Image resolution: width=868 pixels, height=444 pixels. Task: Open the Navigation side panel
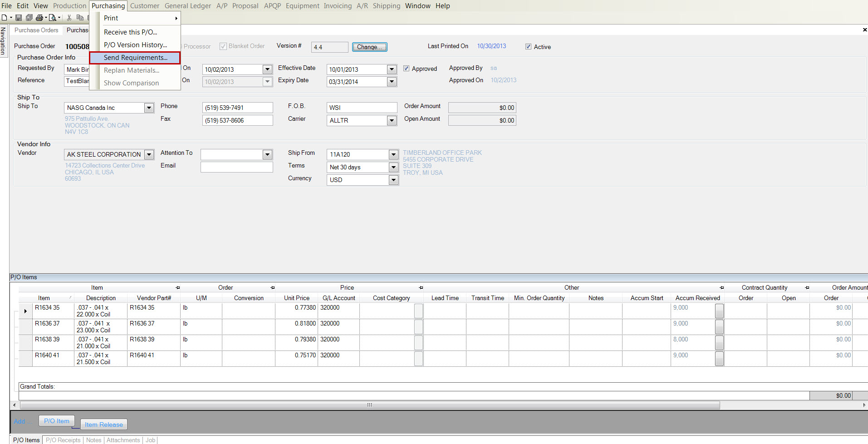pyautogui.click(x=3, y=41)
